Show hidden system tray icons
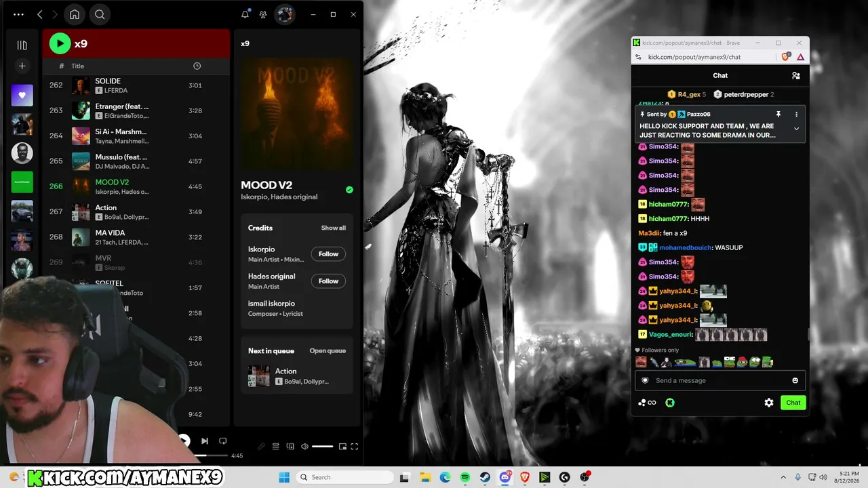Viewport: 868px width, 488px height. pos(783,477)
